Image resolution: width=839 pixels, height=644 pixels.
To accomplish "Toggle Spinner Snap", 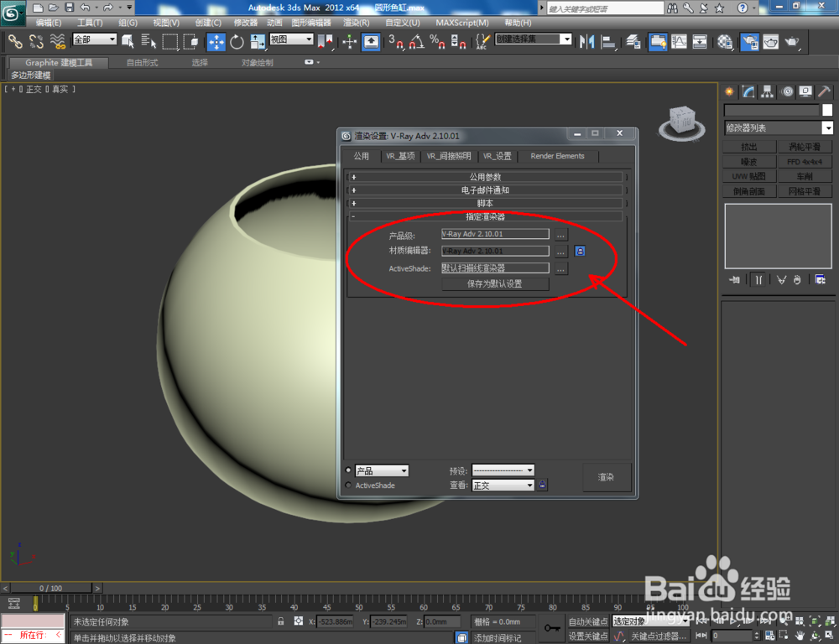I will click(x=459, y=42).
